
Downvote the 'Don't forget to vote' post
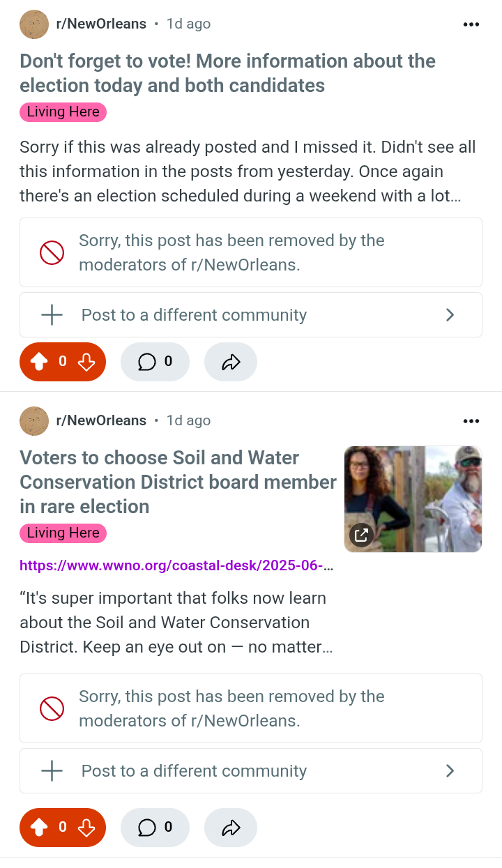click(x=86, y=362)
